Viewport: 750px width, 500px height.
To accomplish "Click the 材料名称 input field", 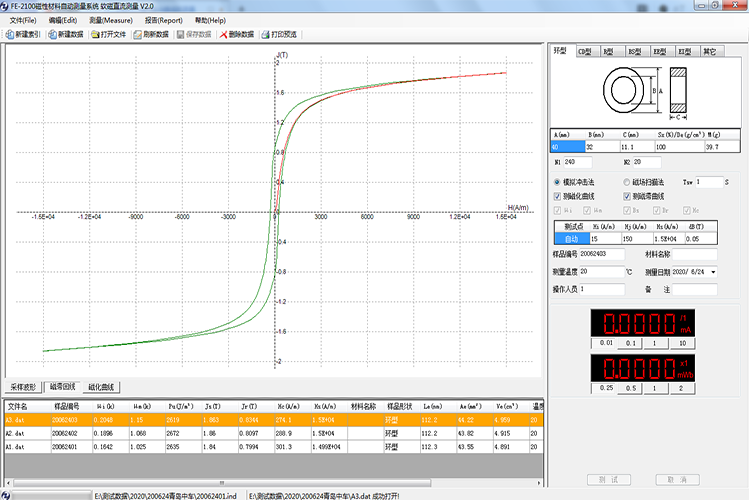I will click(695, 254).
